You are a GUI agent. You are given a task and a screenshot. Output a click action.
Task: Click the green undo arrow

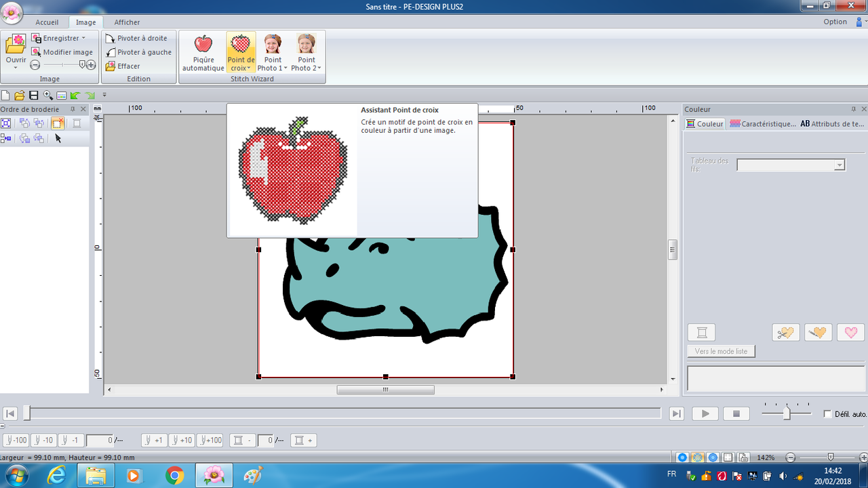coord(75,96)
